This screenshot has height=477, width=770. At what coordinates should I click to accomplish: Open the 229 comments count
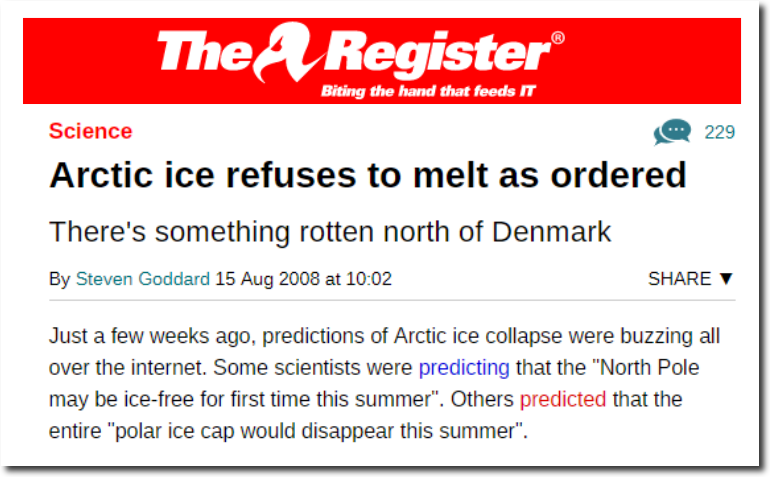(x=719, y=132)
